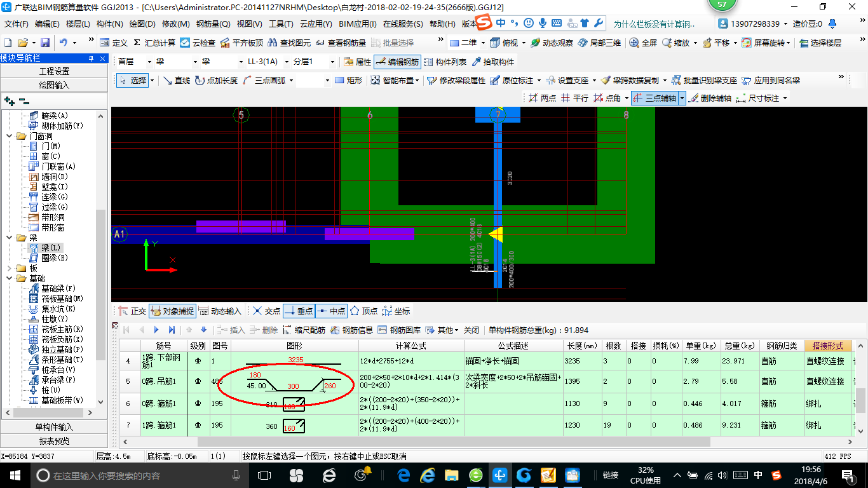Expand the 板 tree folder
The width and height of the screenshot is (868, 488).
(x=9, y=268)
